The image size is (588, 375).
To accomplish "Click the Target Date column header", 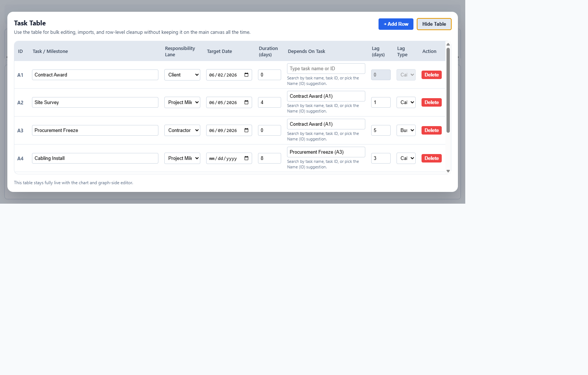I will [219, 51].
